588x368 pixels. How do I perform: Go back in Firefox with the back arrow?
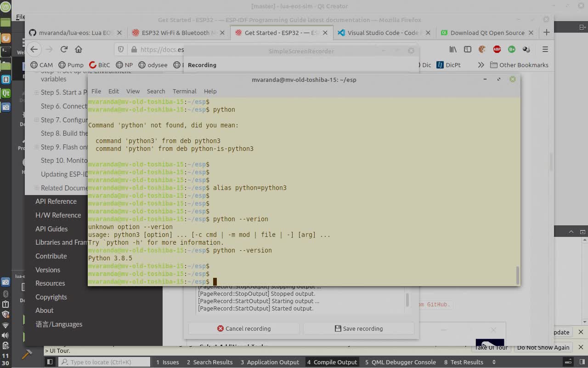tap(34, 49)
